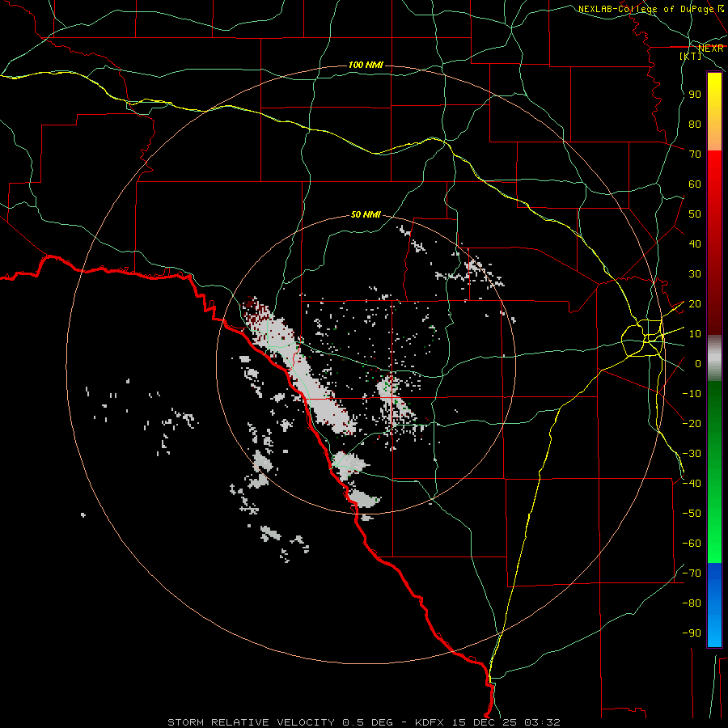The height and width of the screenshot is (728, 728).
Task: Click the -30 value on the velocity scale
Action: coord(692,454)
